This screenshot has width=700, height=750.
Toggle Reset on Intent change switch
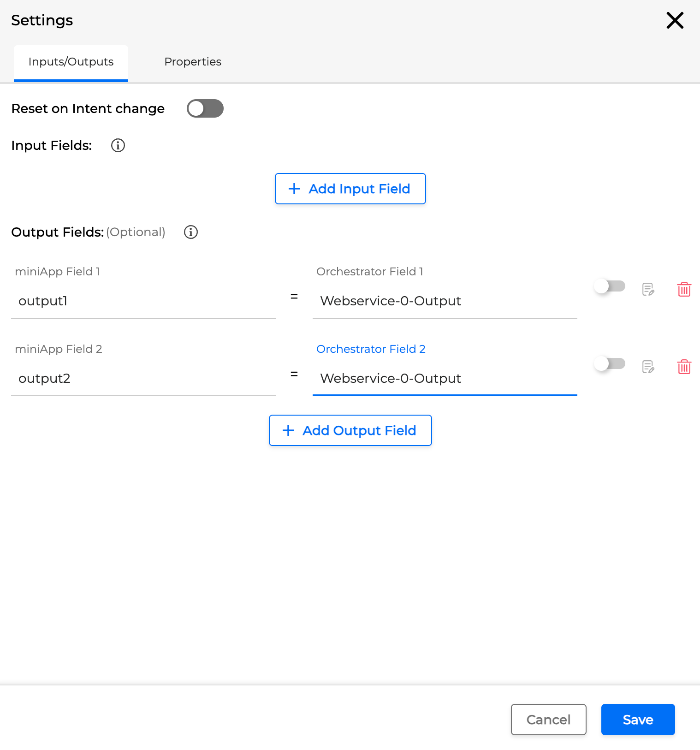(x=205, y=108)
